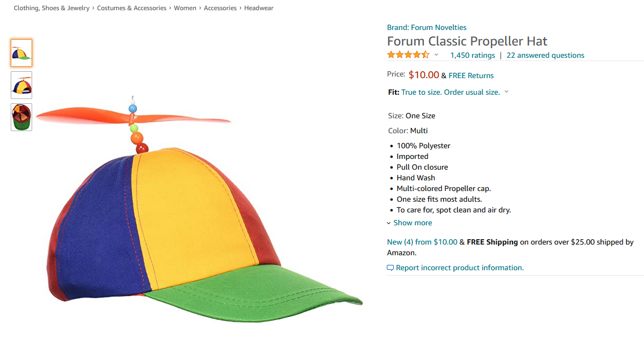Click the Brand: Forum Novelties link

coord(426,27)
